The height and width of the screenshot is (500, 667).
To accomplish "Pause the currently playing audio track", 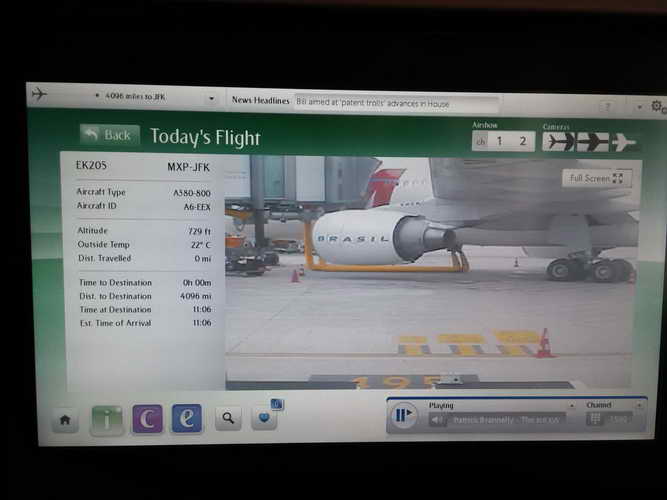I will tap(403, 415).
